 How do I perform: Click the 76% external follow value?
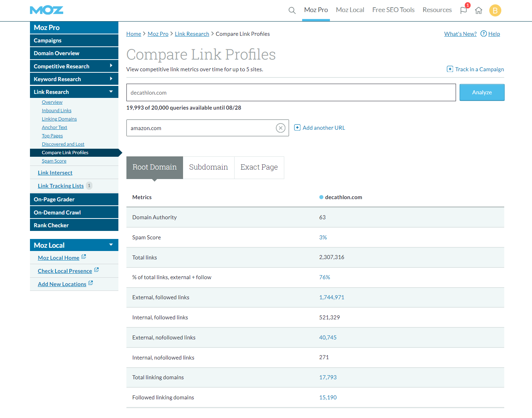[324, 277]
